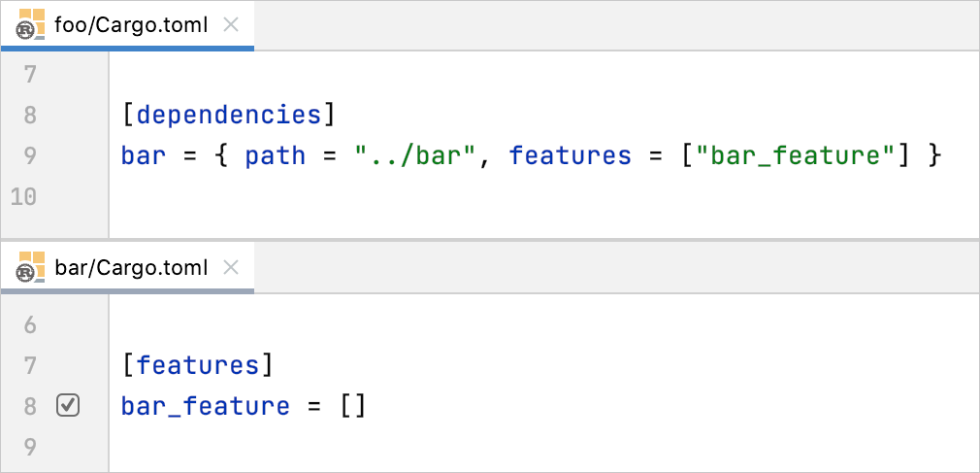This screenshot has width=980, height=473.
Task: Click the dependencies section header
Action: (x=229, y=116)
